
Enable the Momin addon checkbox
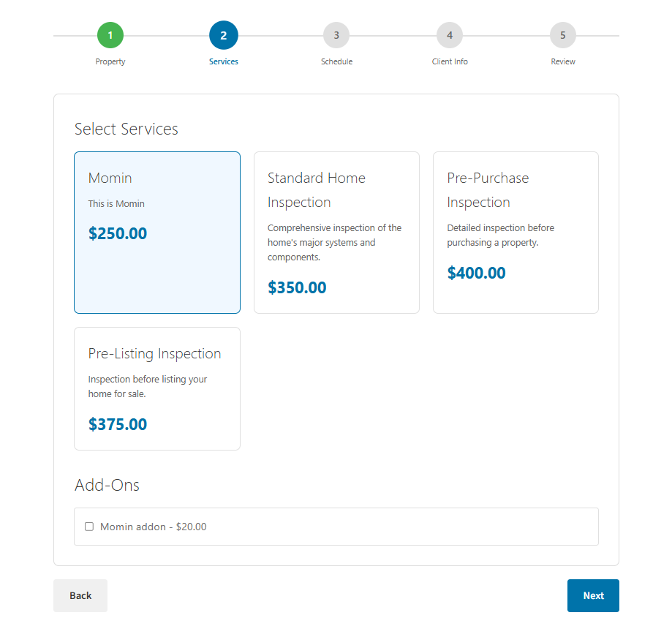pyautogui.click(x=89, y=527)
